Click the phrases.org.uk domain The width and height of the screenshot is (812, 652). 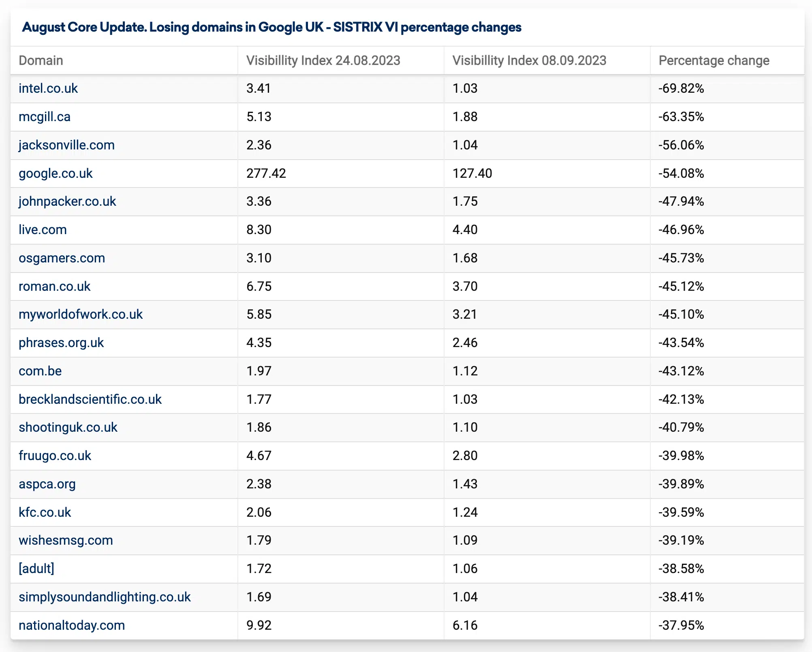pyautogui.click(x=61, y=343)
